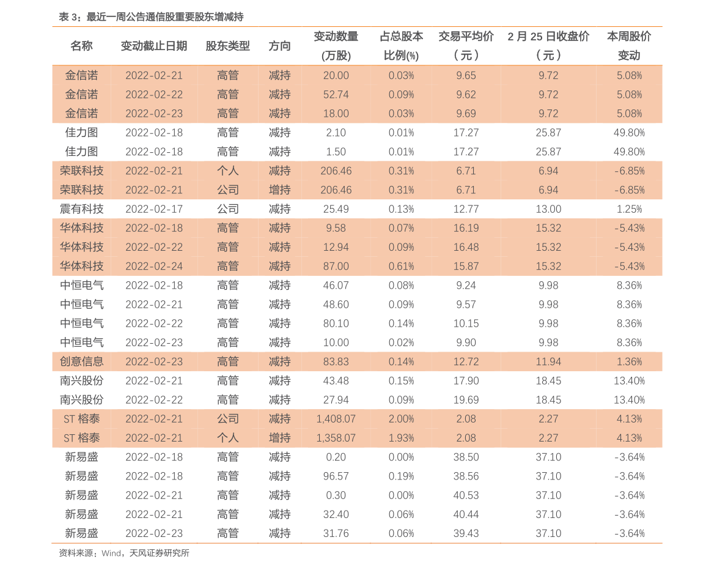This screenshot has width=728, height=570.
Task: Click 增持 in the 荣联科技 row
Action: pyautogui.click(x=279, y=190)
